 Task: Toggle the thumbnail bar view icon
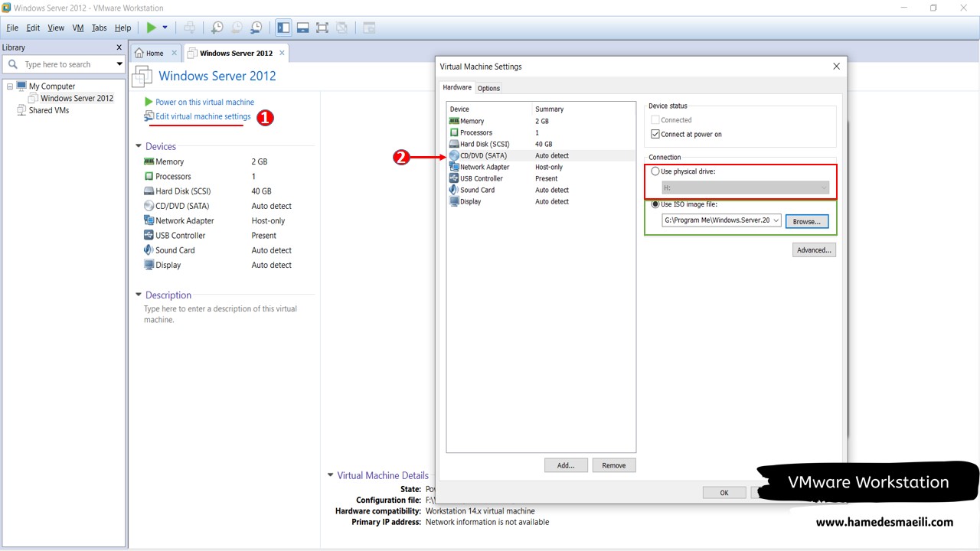point(303,28)
